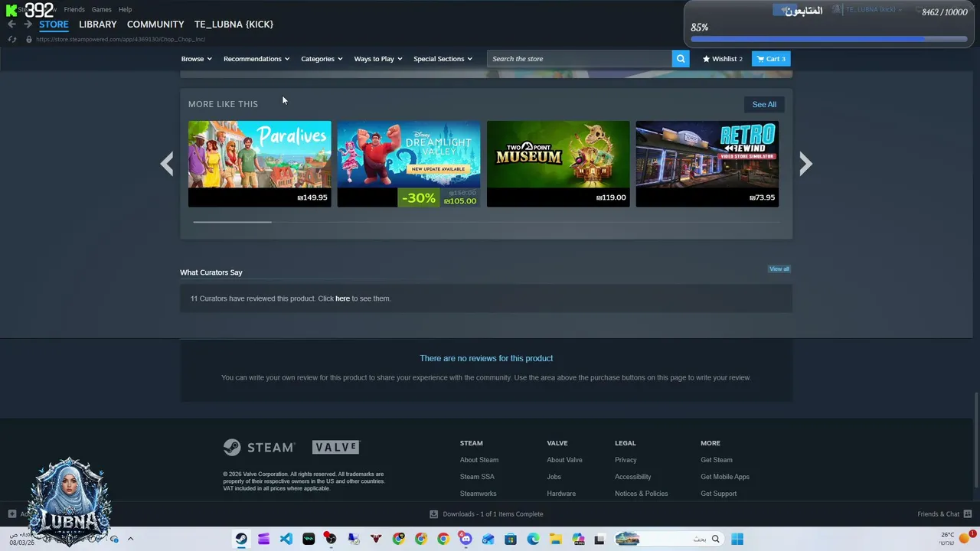Click the Valve logo in the footer

click(335, 447)
